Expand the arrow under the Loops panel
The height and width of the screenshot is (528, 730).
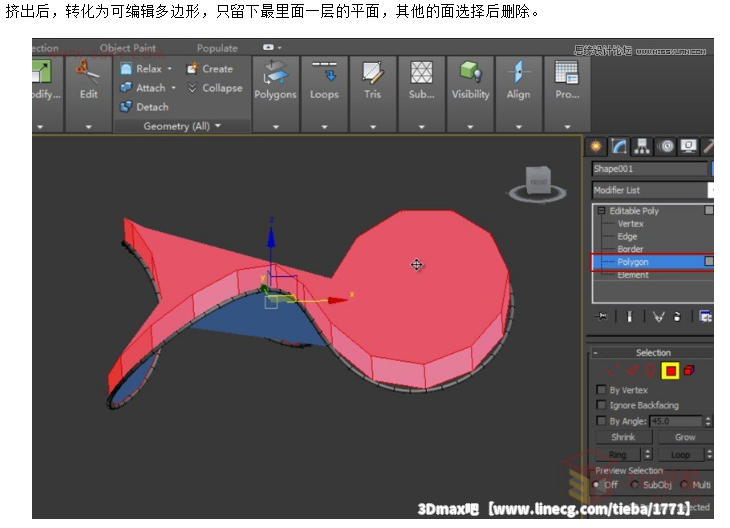click(x=324, y=127)
